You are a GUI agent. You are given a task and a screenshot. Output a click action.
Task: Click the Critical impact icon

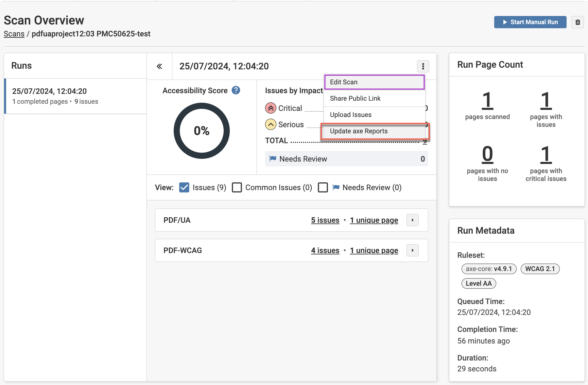pyautogui.click(x=271, y=108)
